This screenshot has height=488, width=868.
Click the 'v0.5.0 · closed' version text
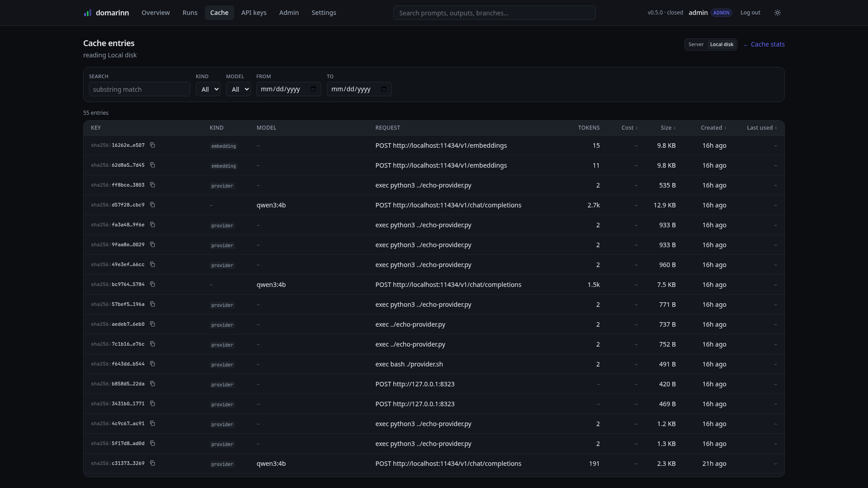(x=665, y=13)
